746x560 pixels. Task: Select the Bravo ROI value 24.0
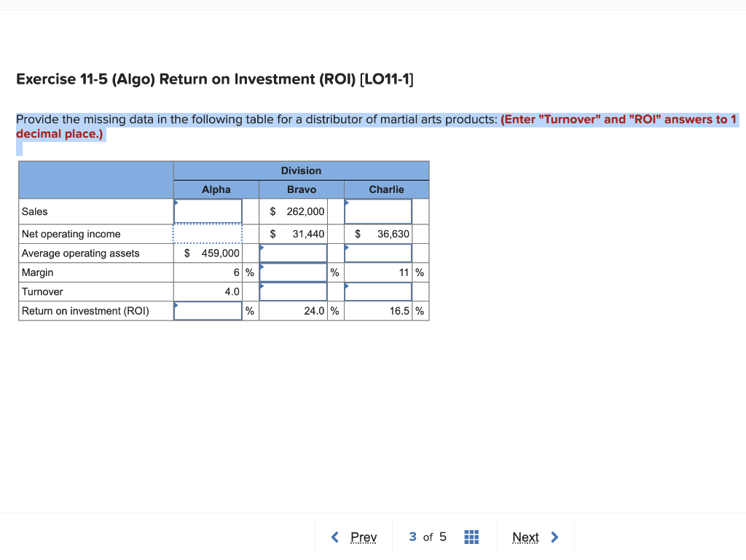(x=314, y=311)
